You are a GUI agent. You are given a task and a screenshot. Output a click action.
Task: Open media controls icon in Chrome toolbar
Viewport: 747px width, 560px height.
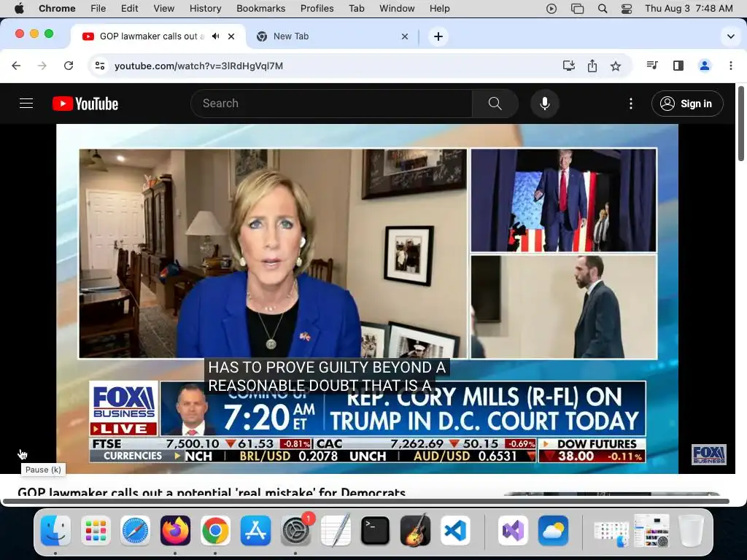652,66
